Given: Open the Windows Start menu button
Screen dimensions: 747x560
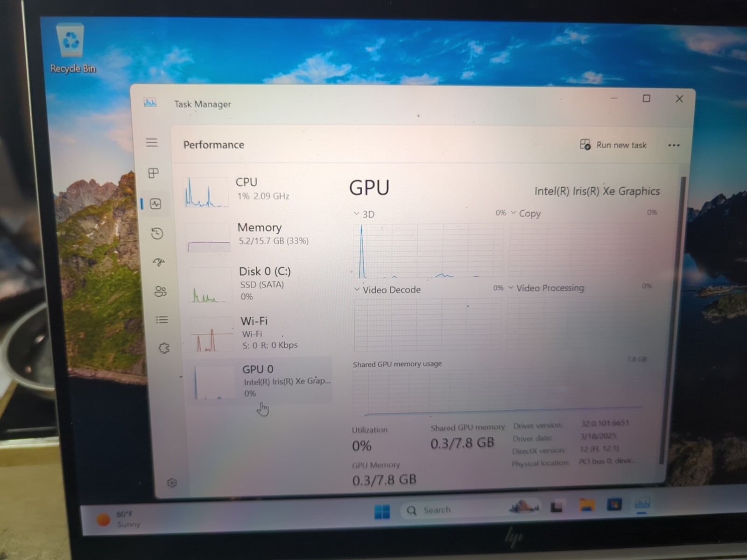Looking at the screenshot, I should tap(382, 512).
